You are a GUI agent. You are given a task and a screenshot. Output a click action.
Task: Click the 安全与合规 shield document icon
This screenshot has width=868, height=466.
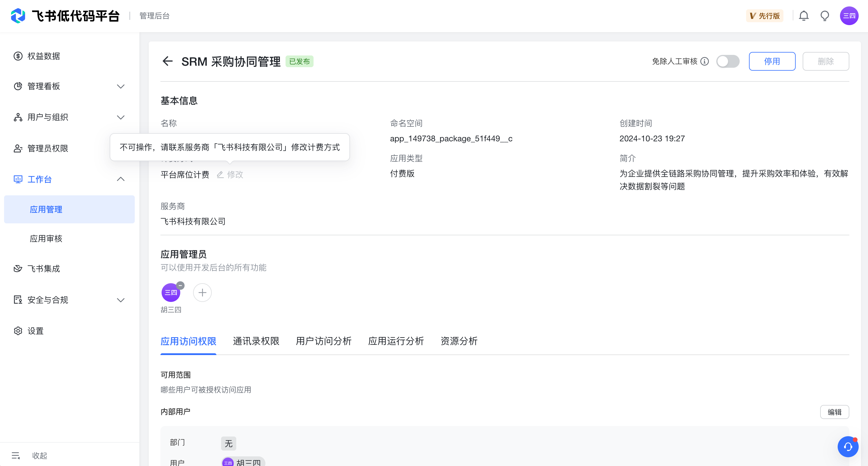coord(18,300)
